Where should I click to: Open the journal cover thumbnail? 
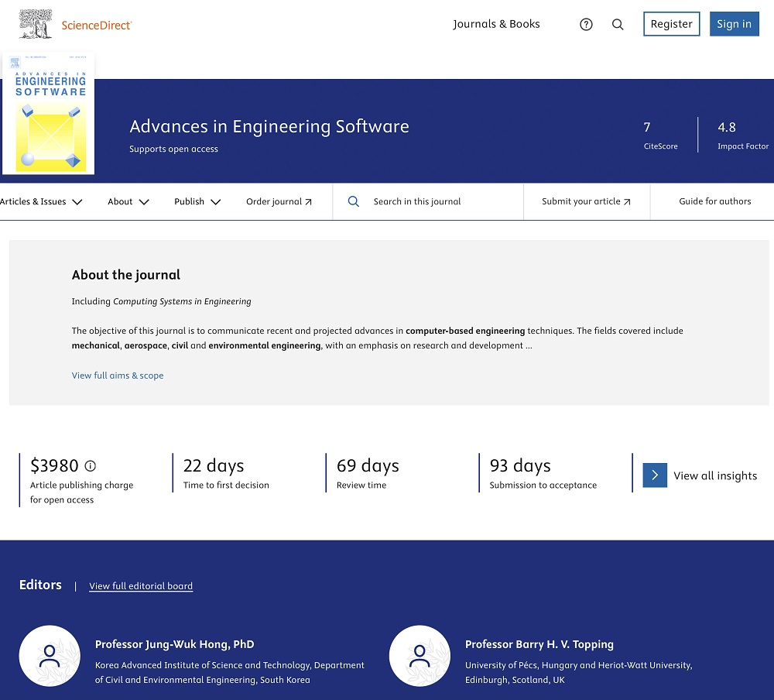tap(48, 114)
